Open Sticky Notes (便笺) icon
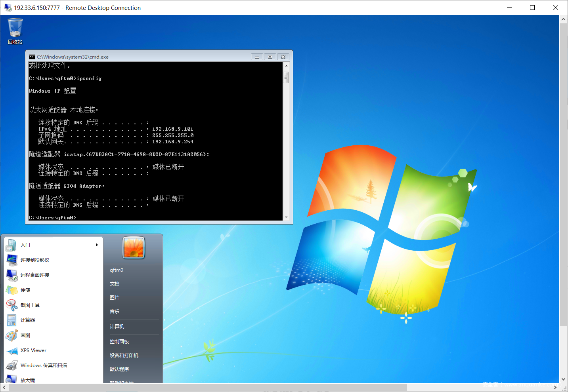568x392 pixels. [11, 290]
